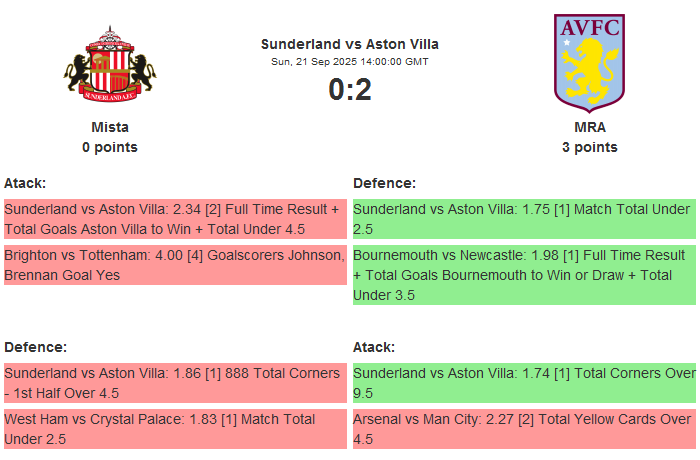700x460 pixels.
Task: Click MRA's top Defence section heading
Action: coord(384,183)
